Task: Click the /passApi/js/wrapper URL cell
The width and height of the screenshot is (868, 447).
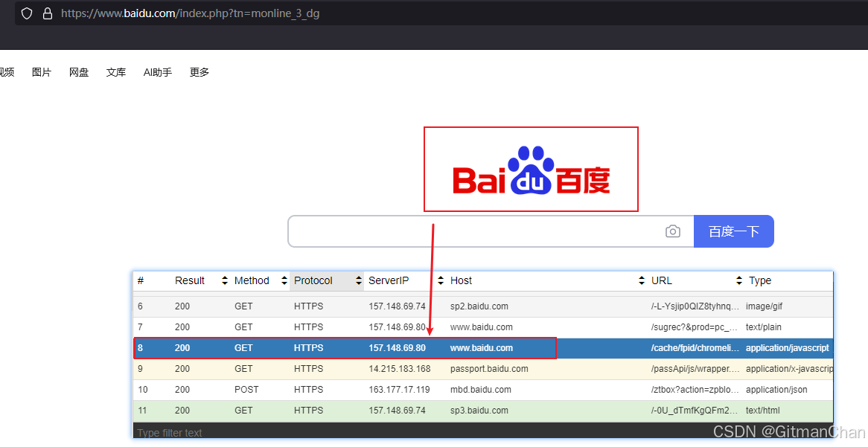Action: point(695,369)
